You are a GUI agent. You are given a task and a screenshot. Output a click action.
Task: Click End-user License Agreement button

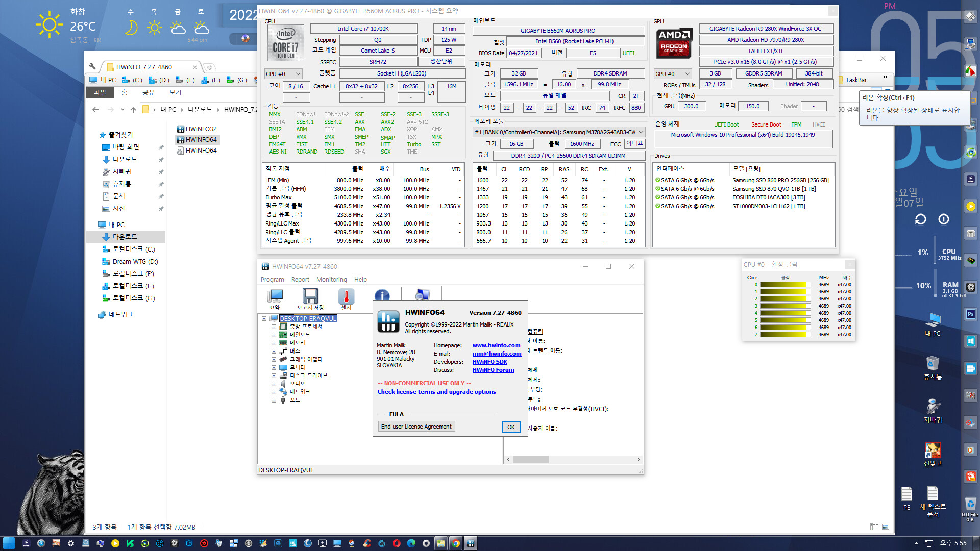coord(416,427)
